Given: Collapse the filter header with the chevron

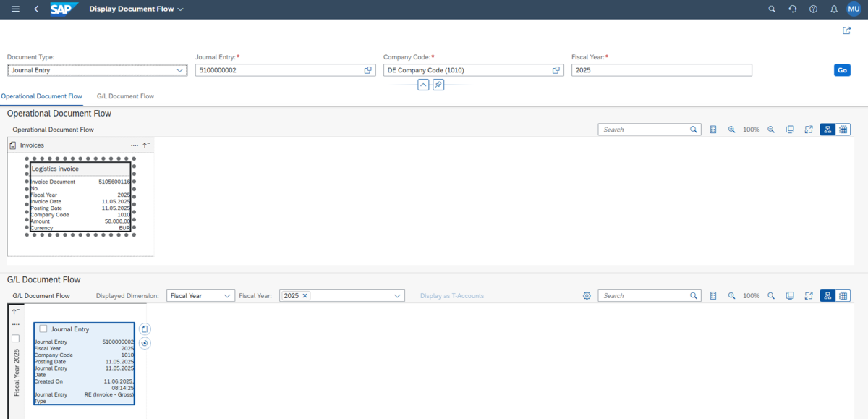Looking at the screenshot, I should tap(423, 85).
